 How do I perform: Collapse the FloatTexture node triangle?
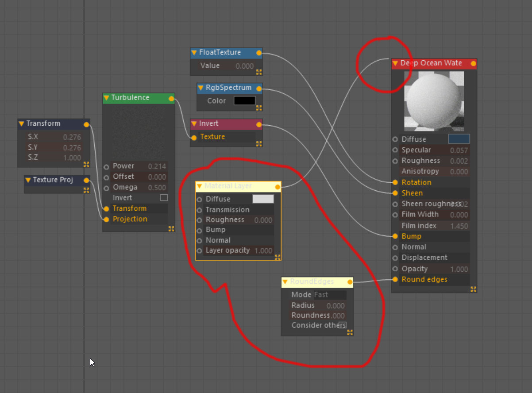click(194, 53)
